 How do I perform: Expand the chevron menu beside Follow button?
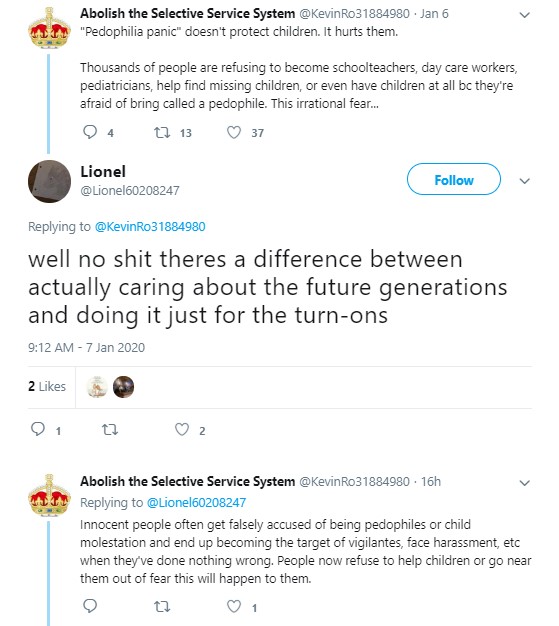coord(524,181)
